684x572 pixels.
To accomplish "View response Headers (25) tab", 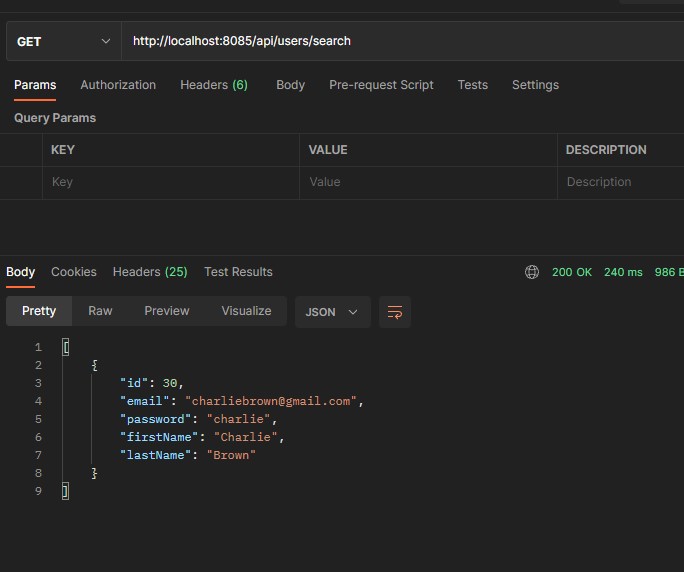I will coord(150,272).
